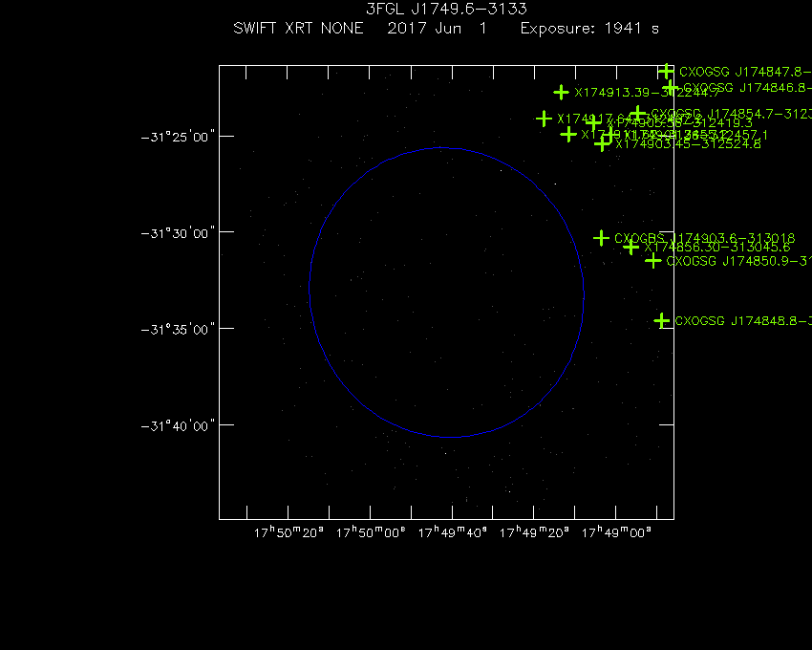Screen dimensions: 812x650
Task: Click the cross marker left of X174917.6 label
Action: 544,119
